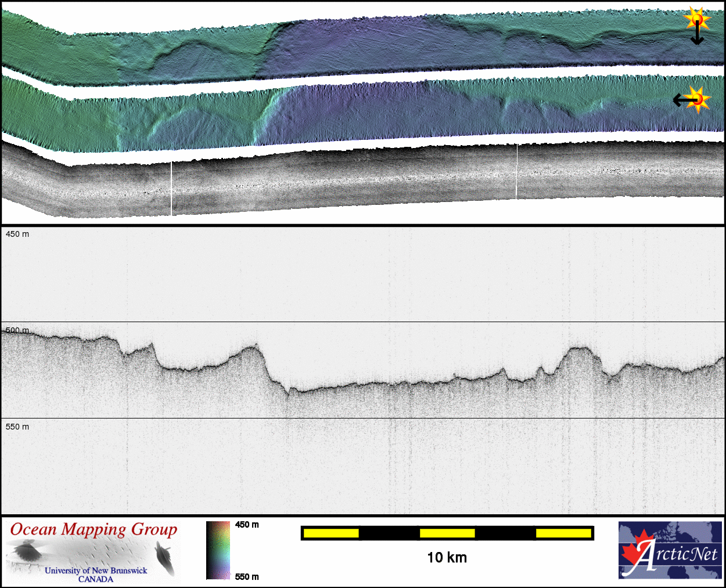The height and width of the screenshot is (588, 726).
Task: Click the 450 m label beside the color legend
Action: [247, 525]
